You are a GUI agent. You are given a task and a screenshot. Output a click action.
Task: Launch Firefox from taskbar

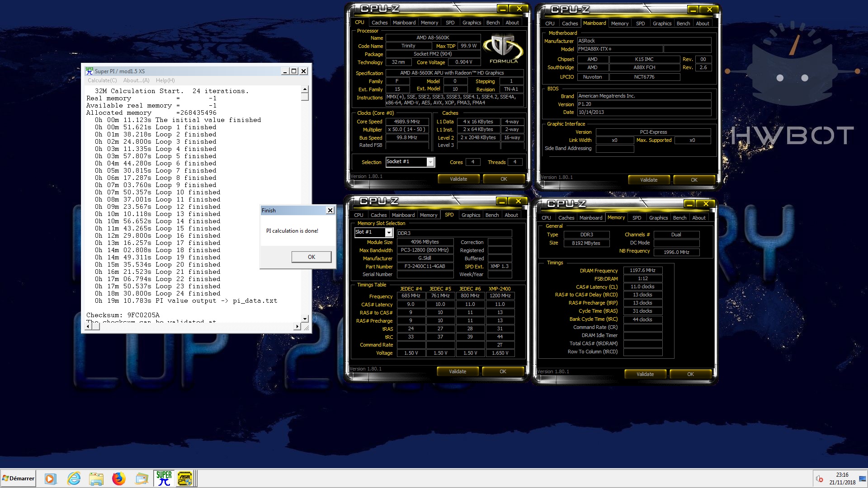tap(119, 479)
